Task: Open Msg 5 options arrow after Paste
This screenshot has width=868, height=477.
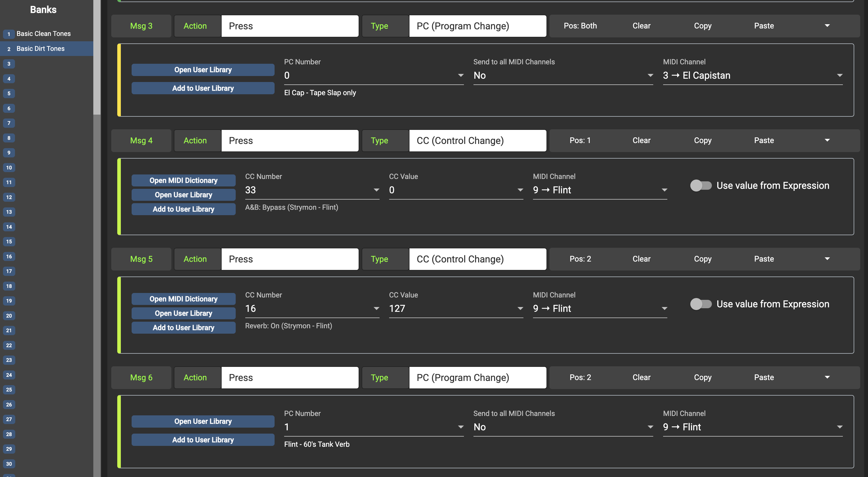Action: pyautogui.click(x=827, y=259)
